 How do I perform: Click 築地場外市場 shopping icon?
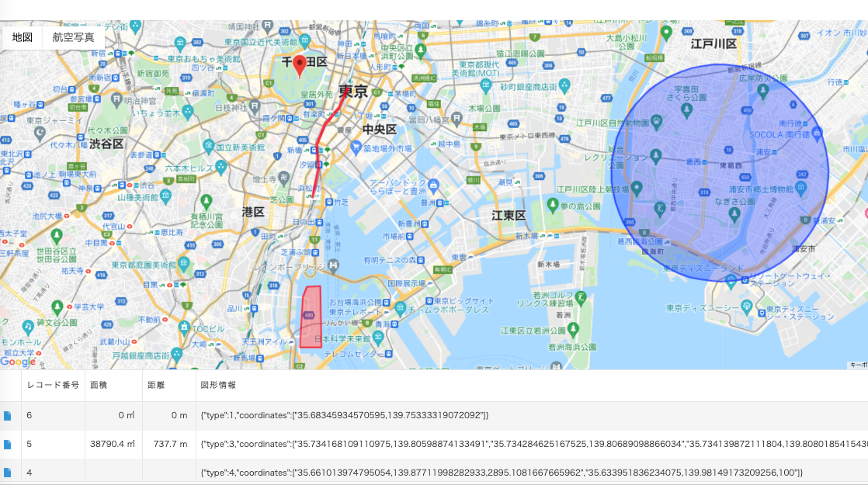(x=356, y=147)
